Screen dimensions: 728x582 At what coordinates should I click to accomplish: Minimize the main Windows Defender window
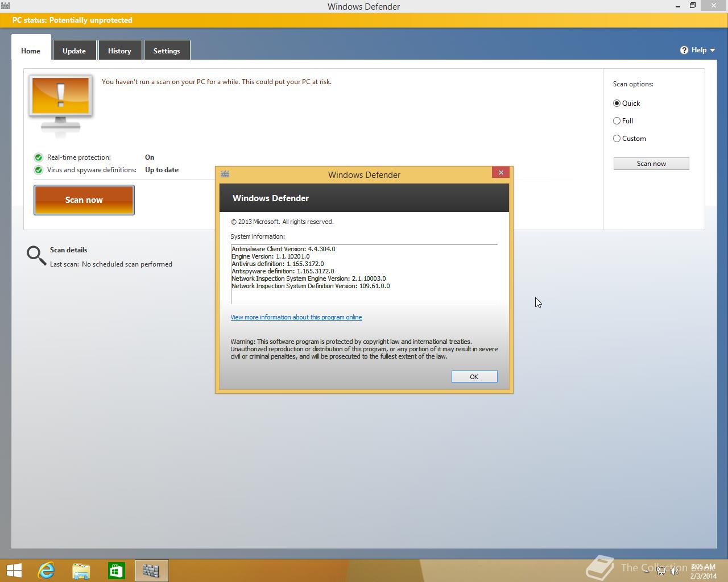678,6
